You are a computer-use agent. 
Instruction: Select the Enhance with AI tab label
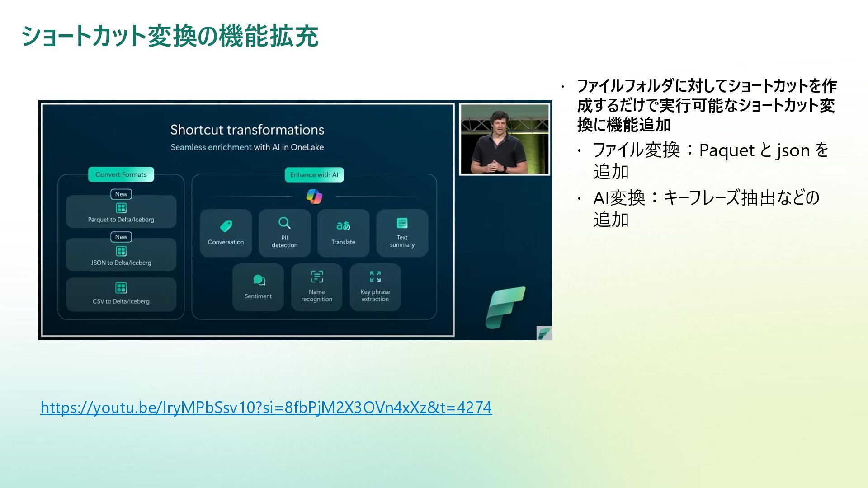[314, 175]
